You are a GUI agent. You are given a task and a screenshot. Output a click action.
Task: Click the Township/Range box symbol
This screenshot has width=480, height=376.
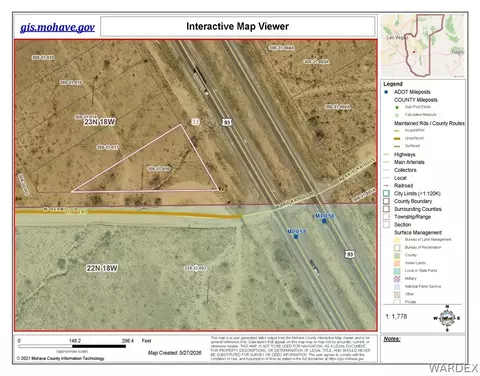(x=386, y=217)
